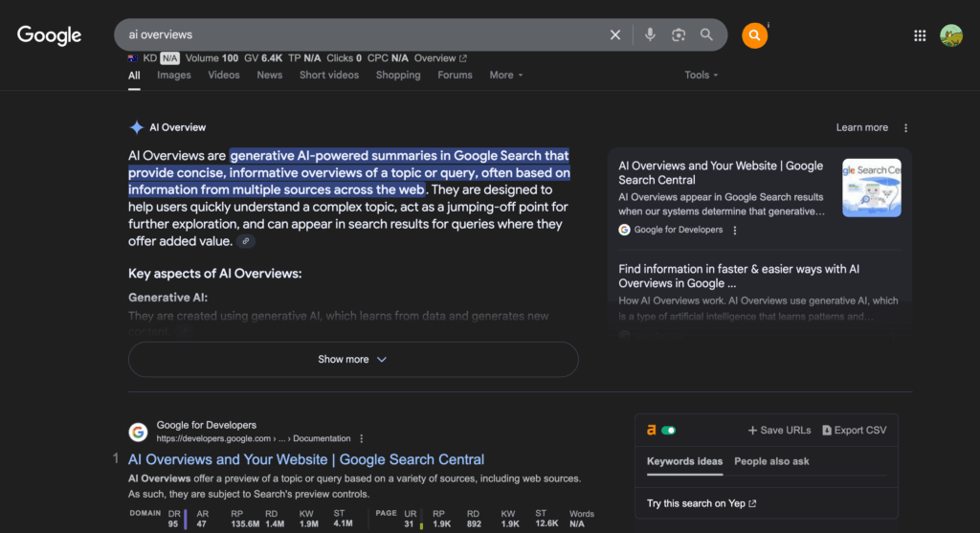This screenshot has width=980, height=533.
Task: Expand AI Overview with Show more
Action: [x=353, y=359]
